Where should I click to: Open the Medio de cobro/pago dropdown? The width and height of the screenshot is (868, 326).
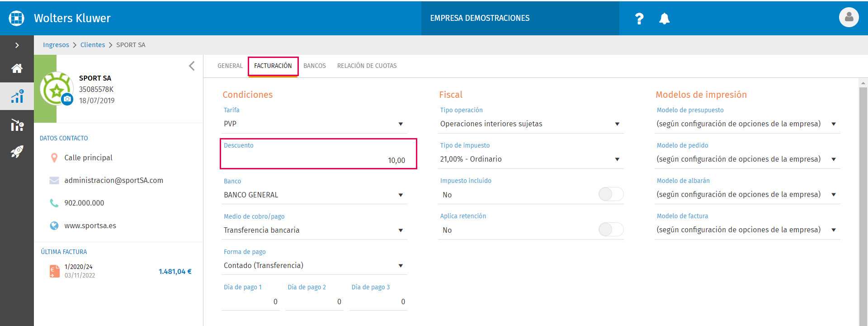(314, 230)
